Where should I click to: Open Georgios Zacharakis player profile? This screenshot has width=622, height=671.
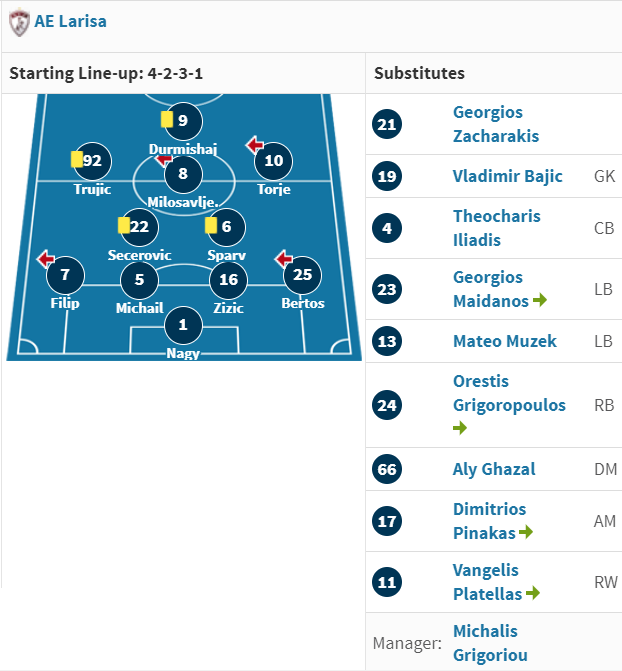click(496, 124)
